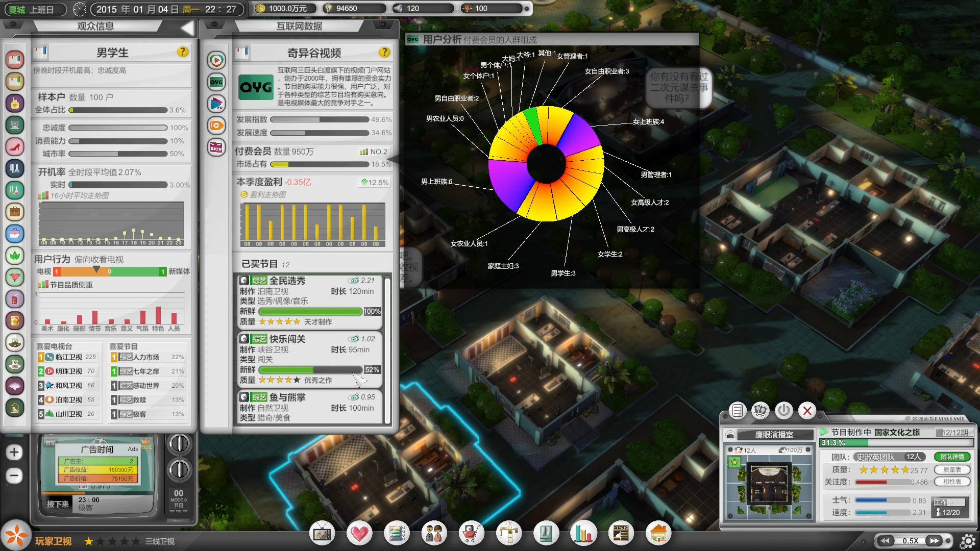Click the 团队详情 green button
The width and height of the screenshot is (980, 551).
(x=952, y=457)
